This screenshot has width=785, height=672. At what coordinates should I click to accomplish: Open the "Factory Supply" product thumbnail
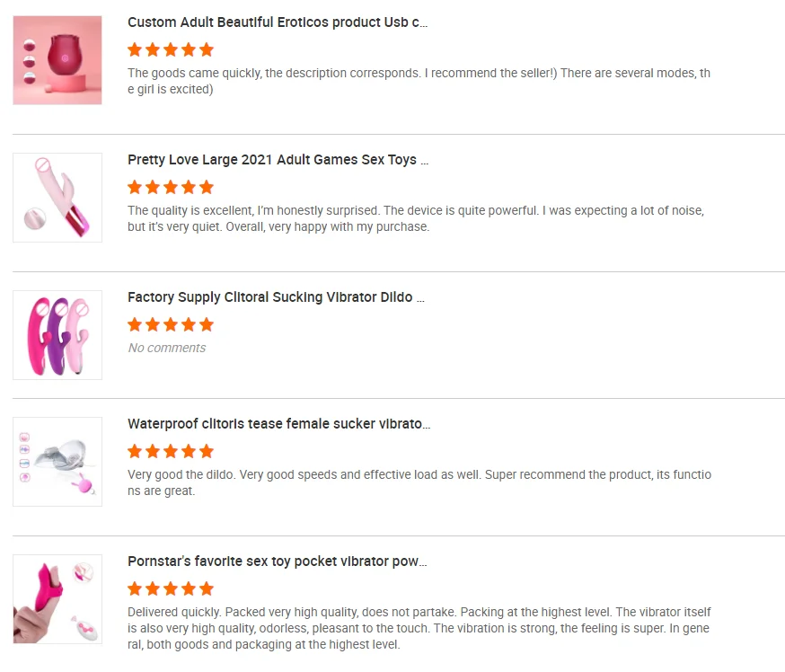click(x=57, y=335)
